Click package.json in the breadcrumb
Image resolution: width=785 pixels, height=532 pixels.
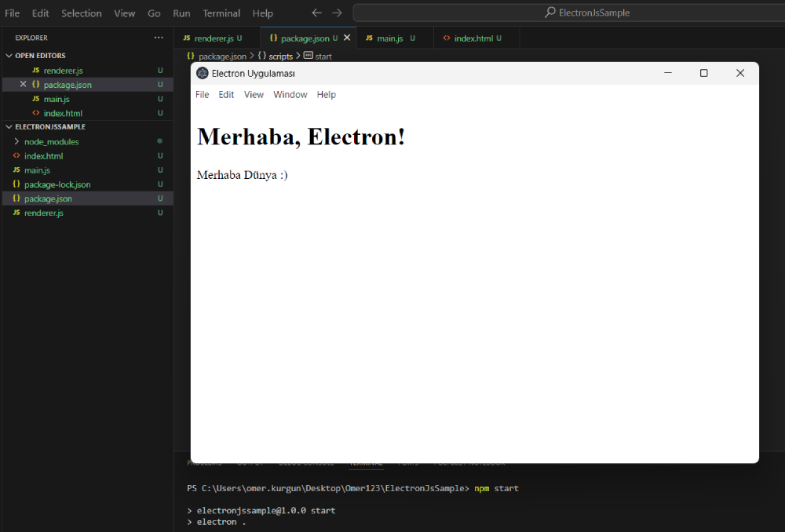[x=222, y=56]
